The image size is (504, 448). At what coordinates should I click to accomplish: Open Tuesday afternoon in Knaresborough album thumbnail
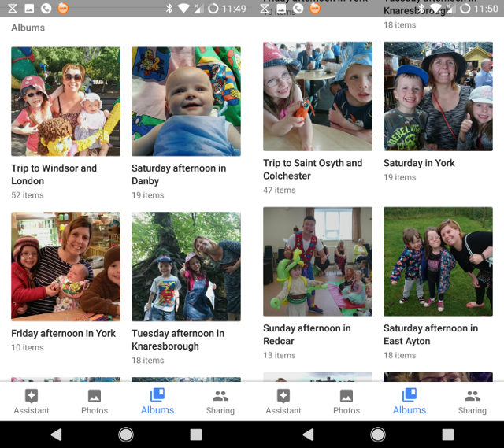[x=186, y=266]
